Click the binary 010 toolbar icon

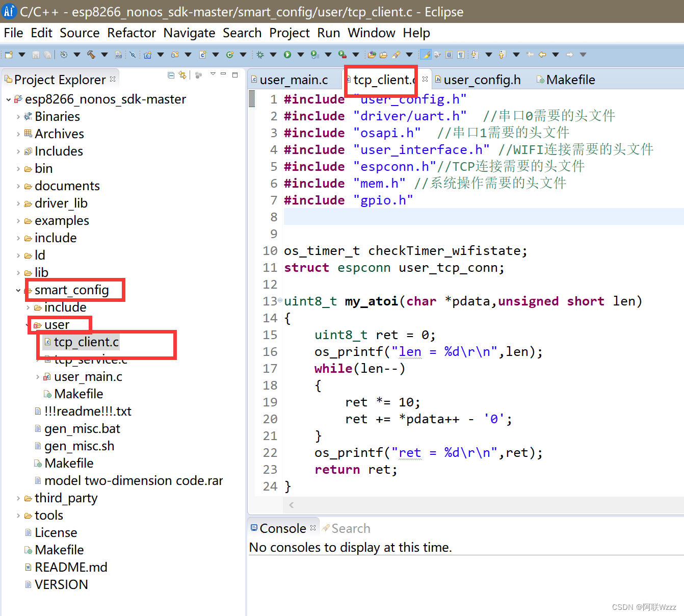click(118, 55)
